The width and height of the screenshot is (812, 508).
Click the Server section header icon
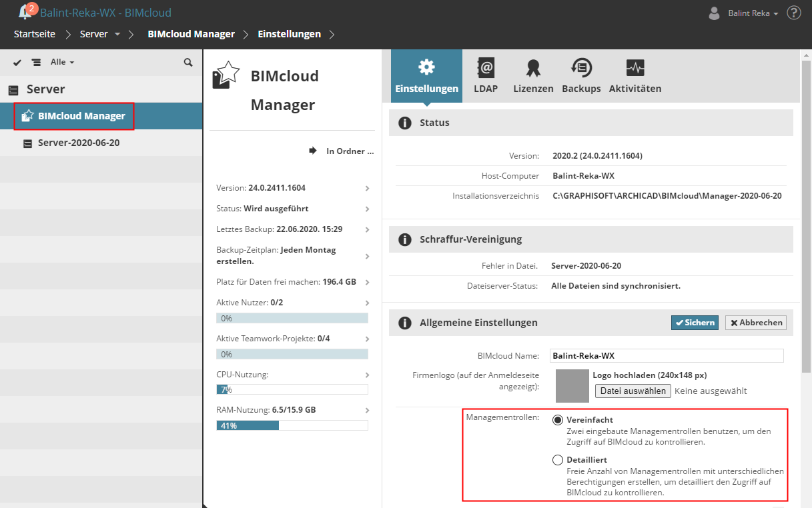[14, 89]
